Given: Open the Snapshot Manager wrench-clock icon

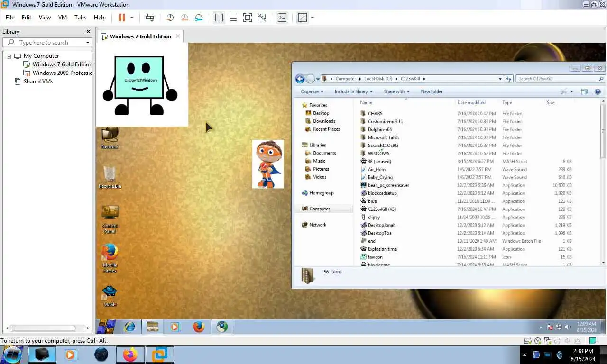Looking at the screenshot, I should pos(199,18).
